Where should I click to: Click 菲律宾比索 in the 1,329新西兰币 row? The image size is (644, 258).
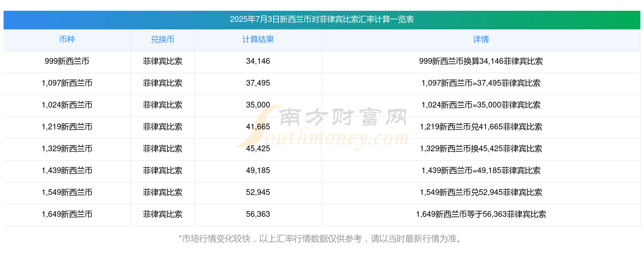point(162,149)
